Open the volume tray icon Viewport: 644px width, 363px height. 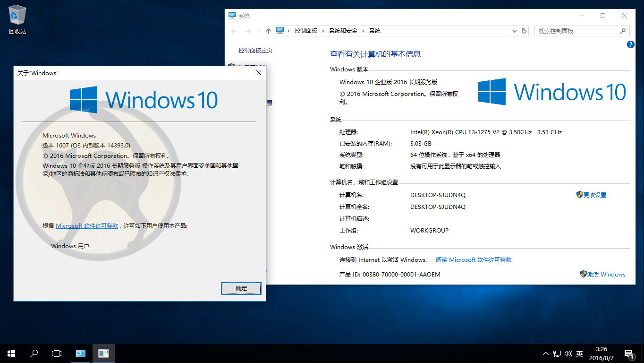[x=568, y=353]
